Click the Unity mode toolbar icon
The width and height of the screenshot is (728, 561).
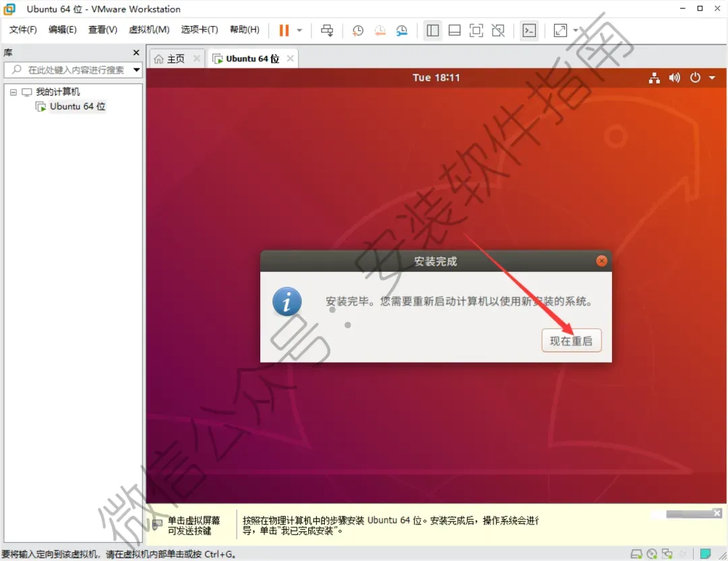click(498, 30)
